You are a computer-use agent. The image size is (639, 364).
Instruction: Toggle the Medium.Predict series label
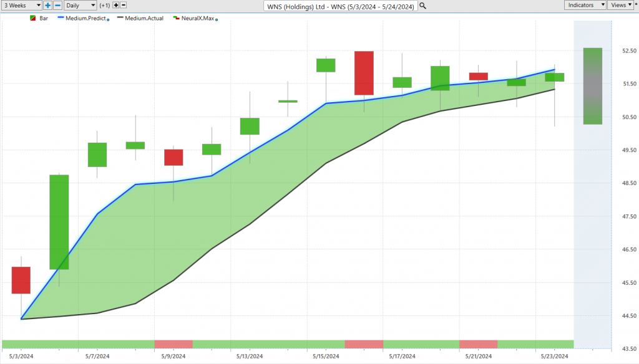point(87,18)
